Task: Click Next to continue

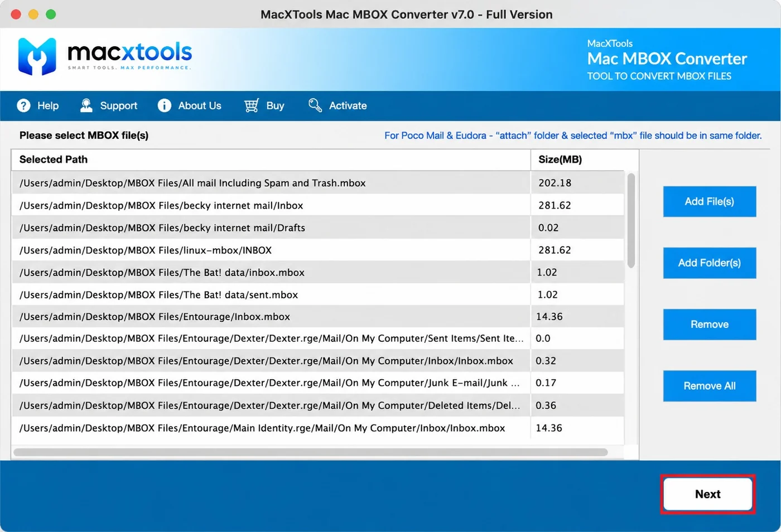Action: point(708,494)
